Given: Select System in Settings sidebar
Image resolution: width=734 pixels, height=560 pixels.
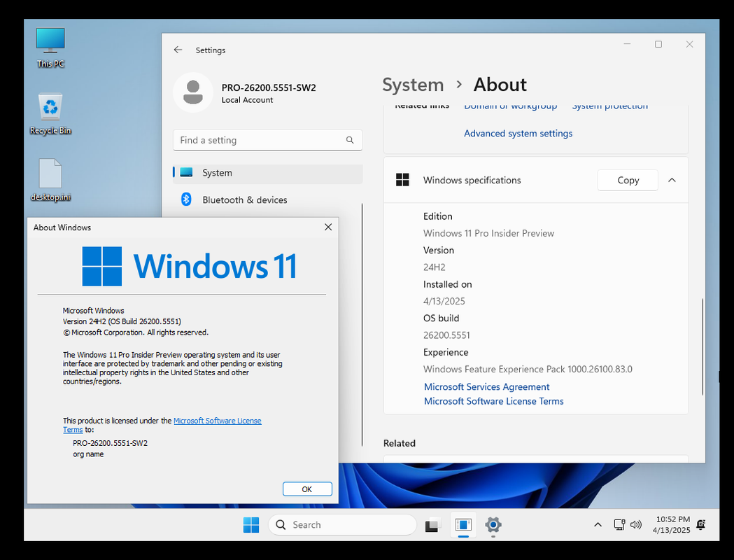Looking at the screenshot, I should point(268,173).
